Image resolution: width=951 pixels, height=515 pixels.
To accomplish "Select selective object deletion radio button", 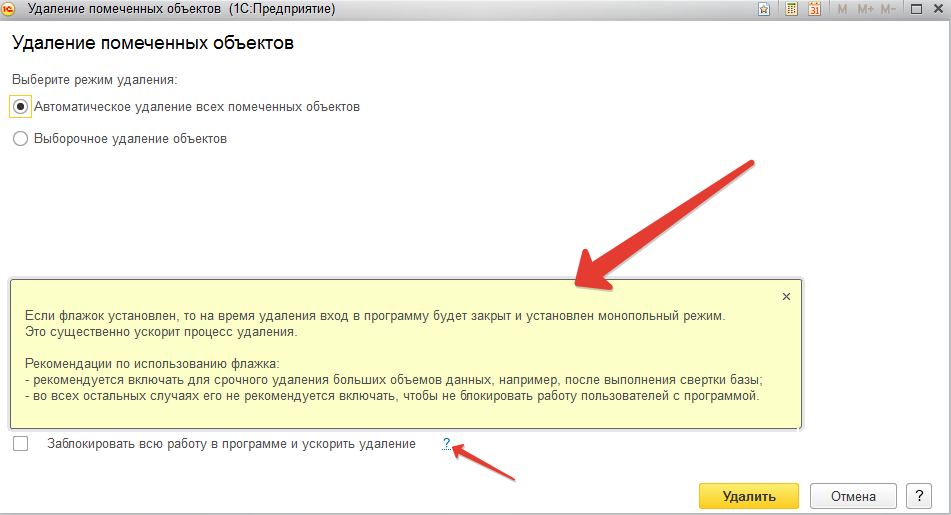I will pyautogui.click(x=21, y=139).
